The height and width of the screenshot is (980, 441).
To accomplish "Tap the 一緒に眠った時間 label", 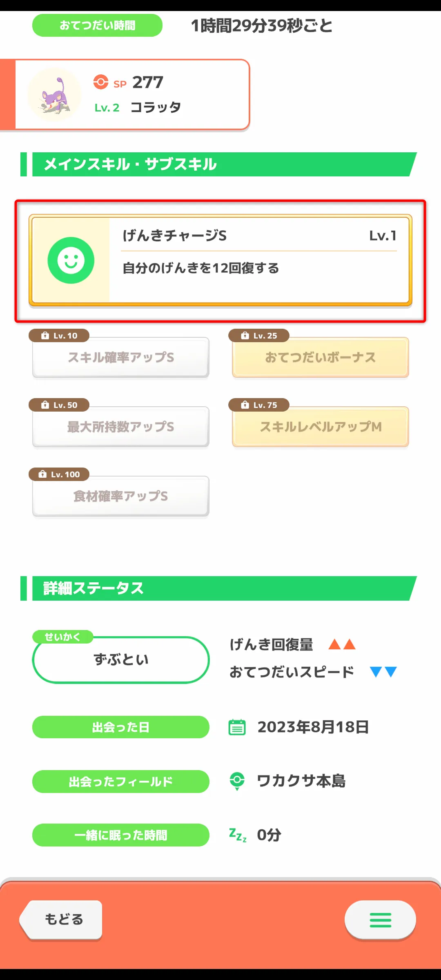I will [x=121, y=835].
